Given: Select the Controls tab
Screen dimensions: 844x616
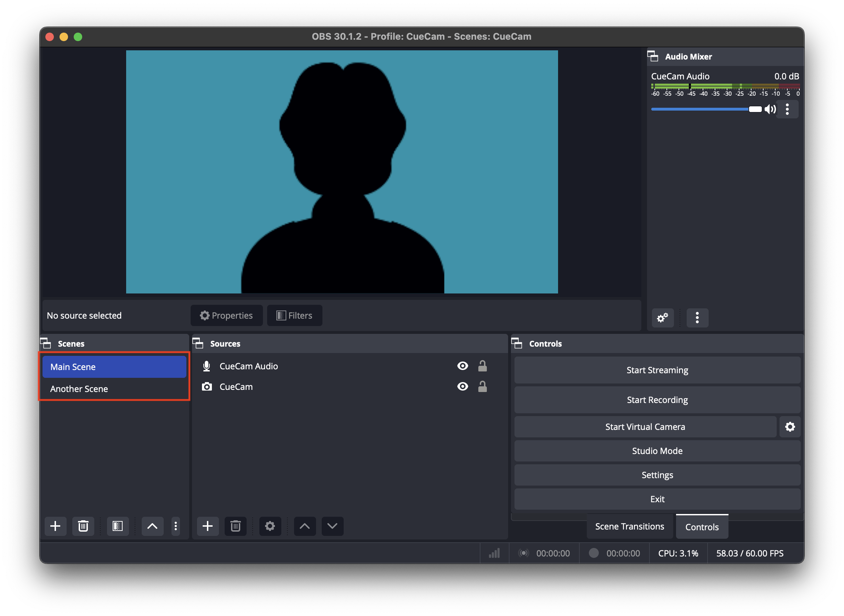Looking at the screenshot, I should coord(702,527).
